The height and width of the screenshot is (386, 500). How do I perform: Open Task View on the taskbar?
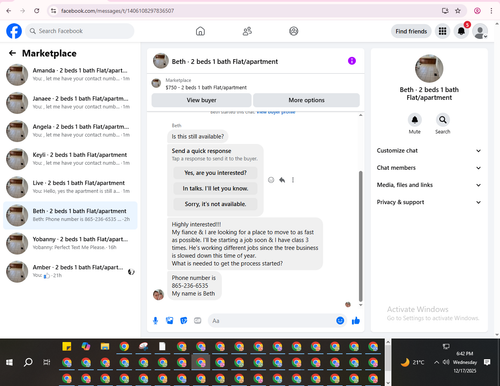[47, 362]
